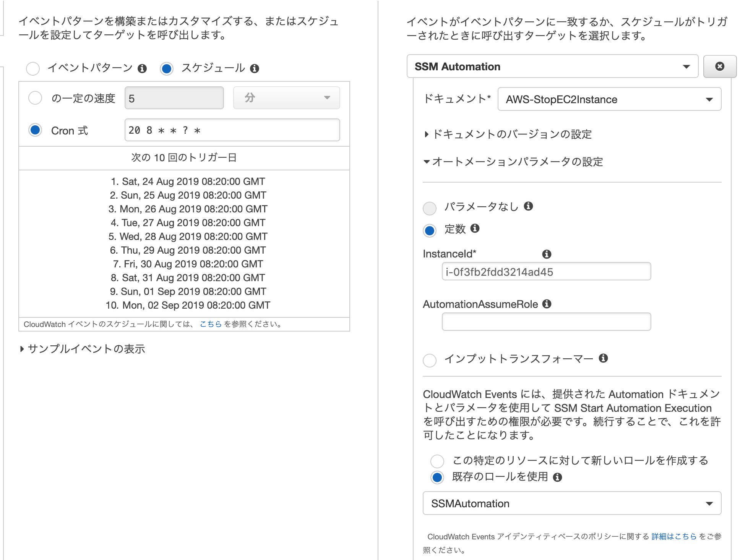740x560 pixels.
Task: Remove the SSM Automation target
Action: (x=719, y=66)
